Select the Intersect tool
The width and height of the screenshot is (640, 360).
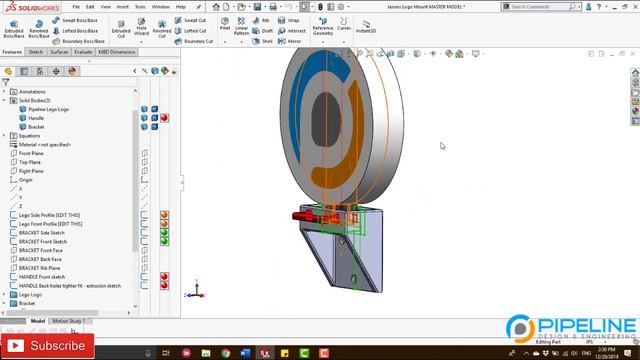291,31
